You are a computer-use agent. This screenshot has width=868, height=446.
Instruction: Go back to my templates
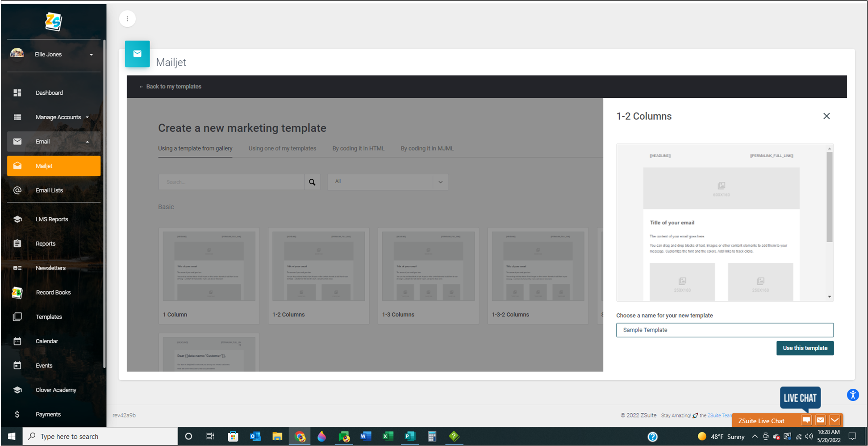click(x=170, y=87)
